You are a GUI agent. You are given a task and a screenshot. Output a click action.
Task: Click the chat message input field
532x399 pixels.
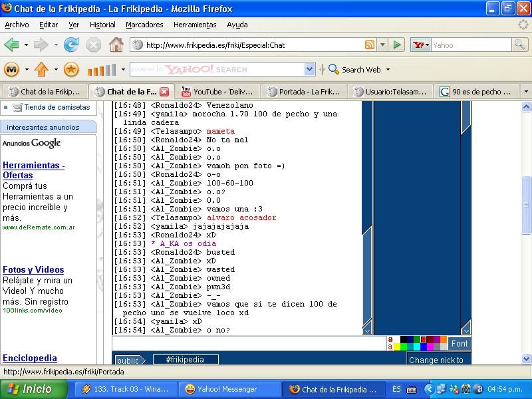249,343
